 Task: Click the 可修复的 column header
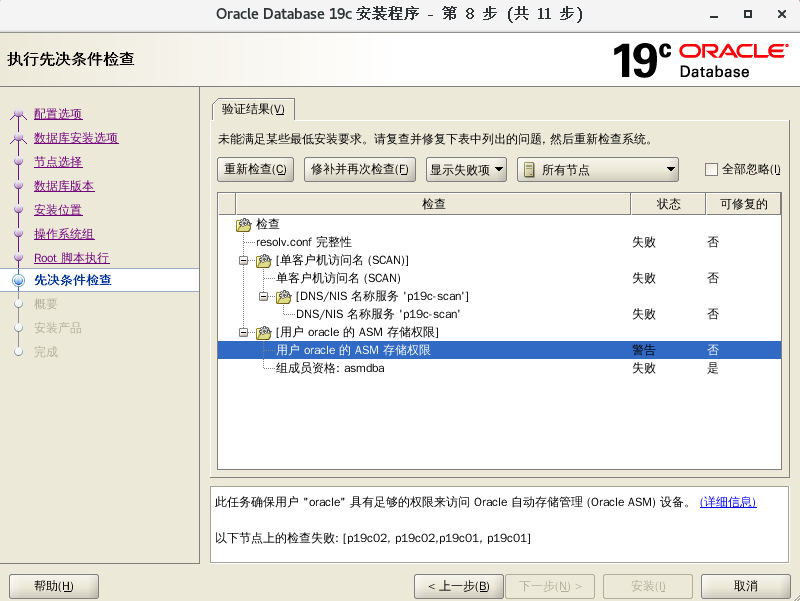tap(743, 204)
